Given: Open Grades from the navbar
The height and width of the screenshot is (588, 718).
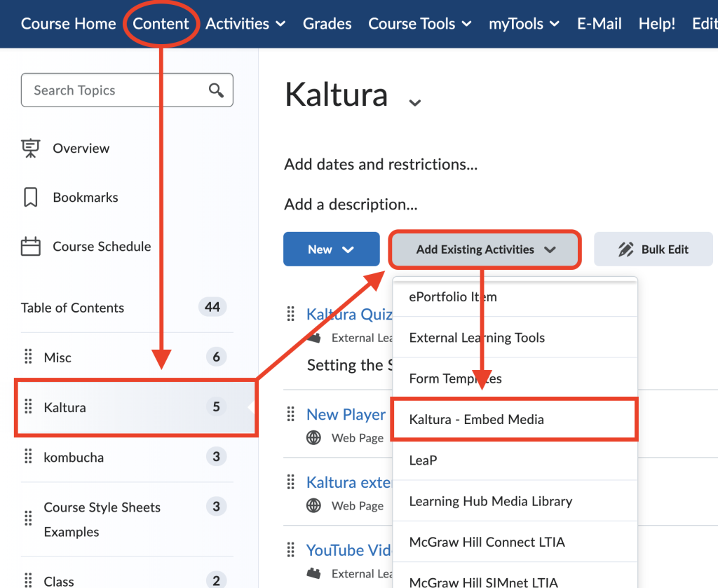Looking at the screenshot, I should [x=327, y=24].
